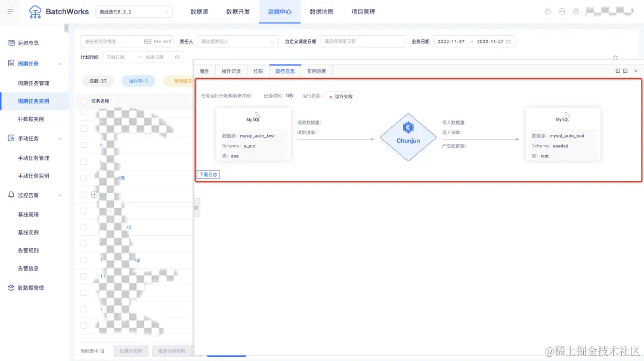Filter by 运行中: 0 status pill
Viewport: 644px width, 361px height.
[138, 81]
